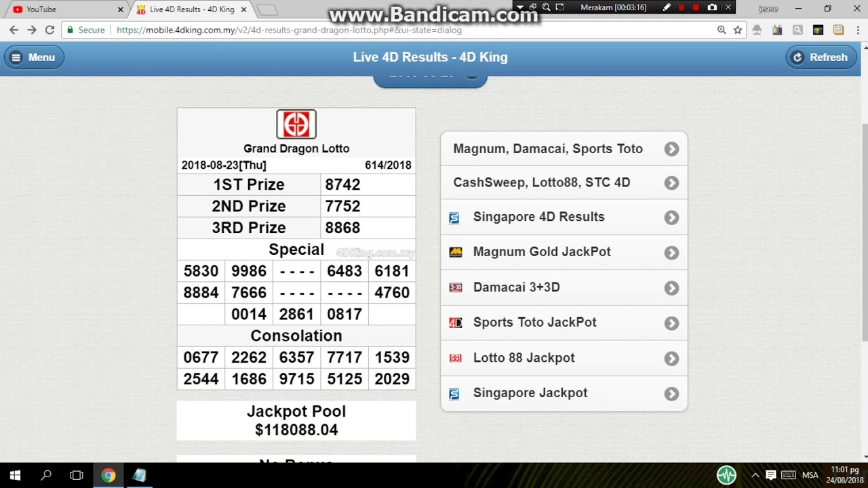Click the address bar URL
The height and width of the screenshot is (488, 868).
(289, 30)
